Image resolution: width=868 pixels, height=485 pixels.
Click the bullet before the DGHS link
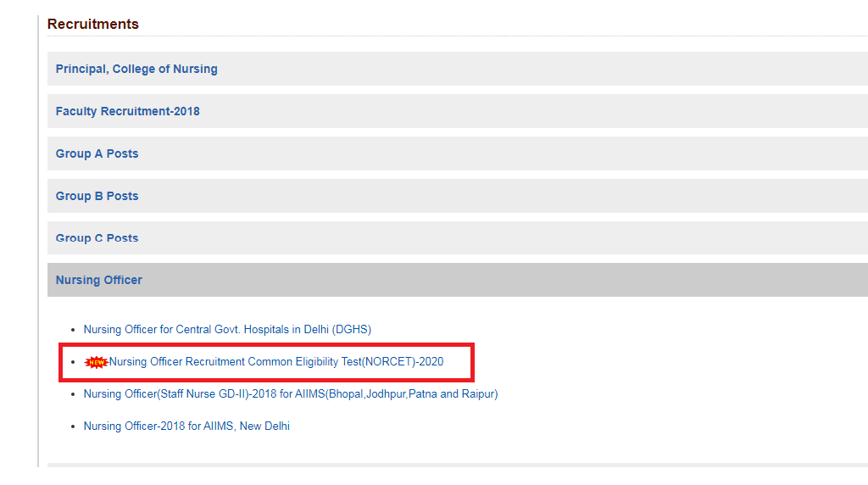[x=73, y=330]
